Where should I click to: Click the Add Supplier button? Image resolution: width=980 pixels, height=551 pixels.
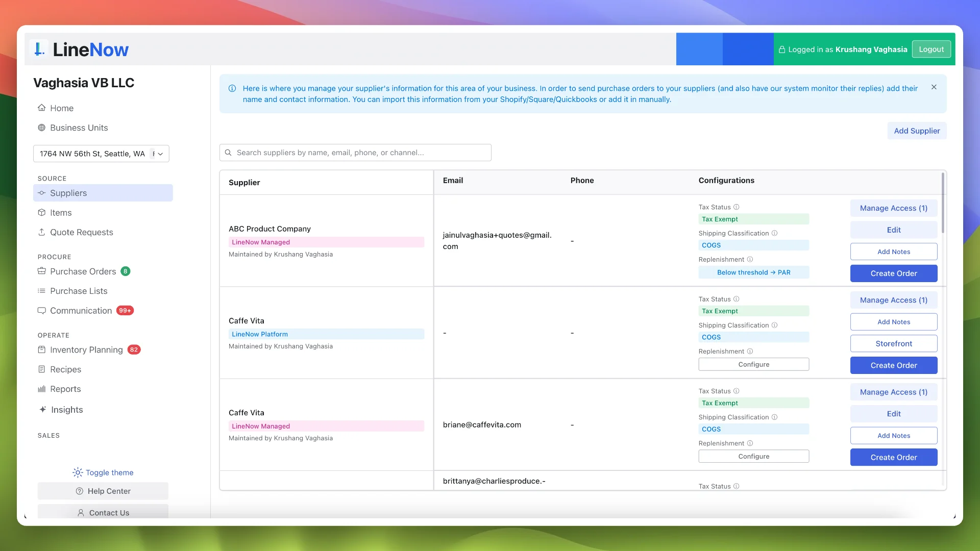pyautogui.click(x=917, y=131)
